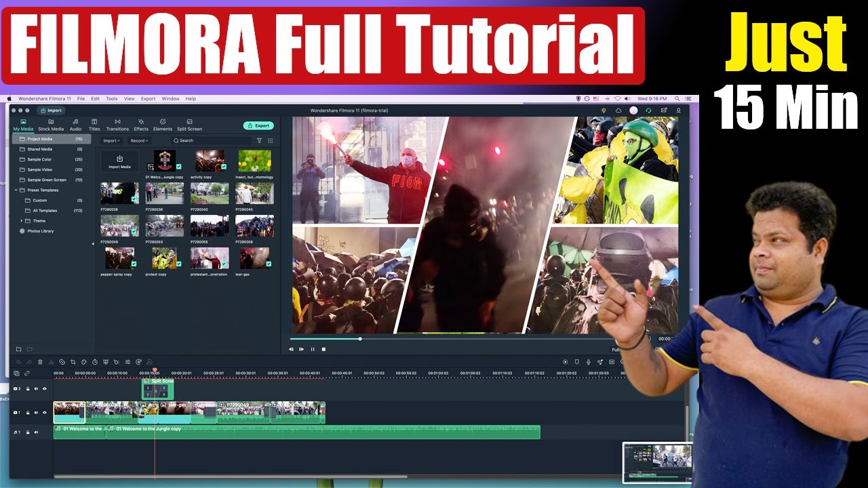Open the cloud icon in the Filmora title bar
The height and width of the screenshot is (488, 868).
pyautogui.click(x=618, y=110)
